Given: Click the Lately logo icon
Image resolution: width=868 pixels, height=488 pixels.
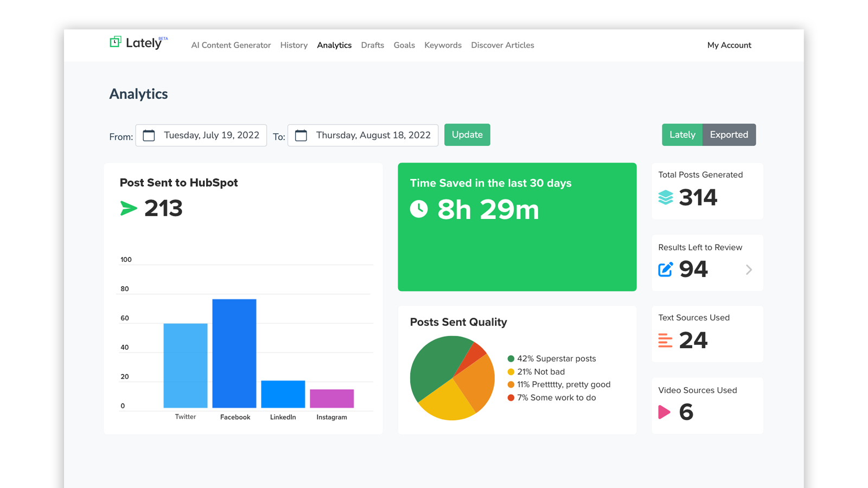Looking at the screenshot, I should click(116, 42).
